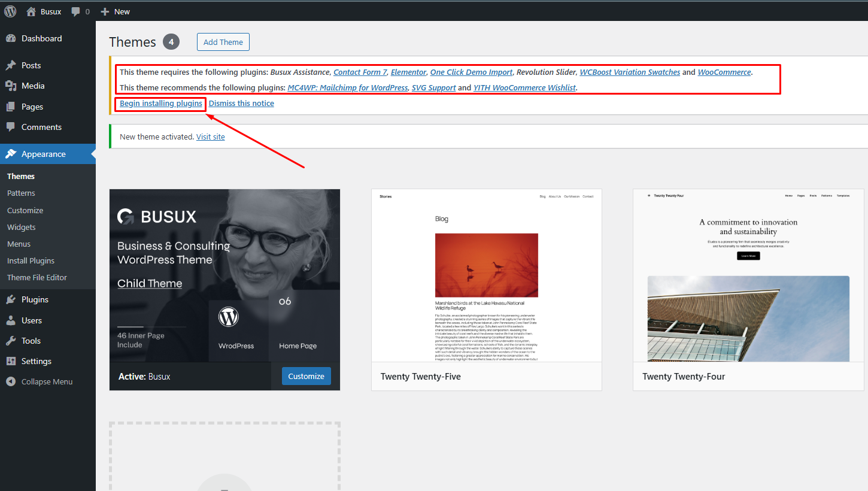Click Busux site name in admin bar

tap(51, 11)
